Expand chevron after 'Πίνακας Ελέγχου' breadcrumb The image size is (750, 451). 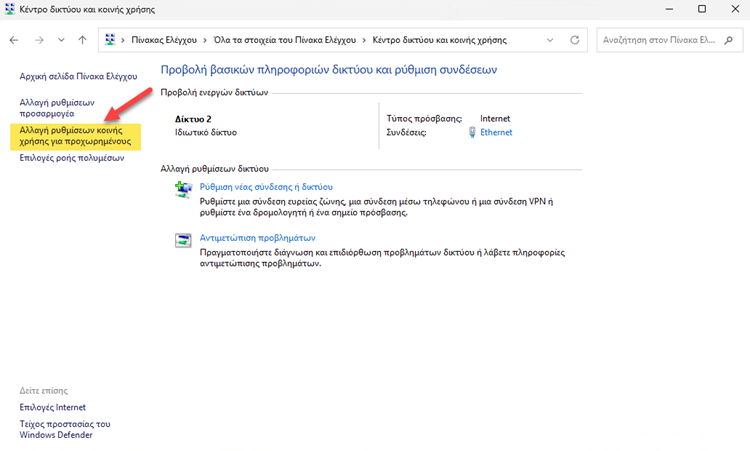[x=205, y=40]
